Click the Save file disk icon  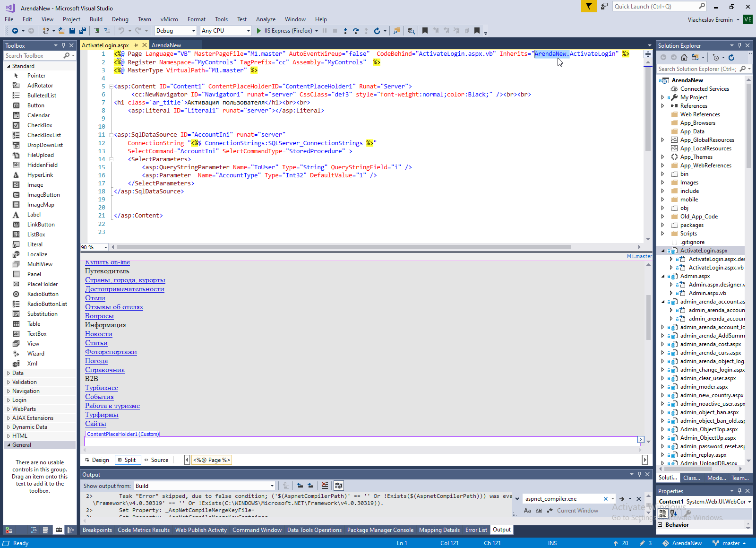[72, 31]
